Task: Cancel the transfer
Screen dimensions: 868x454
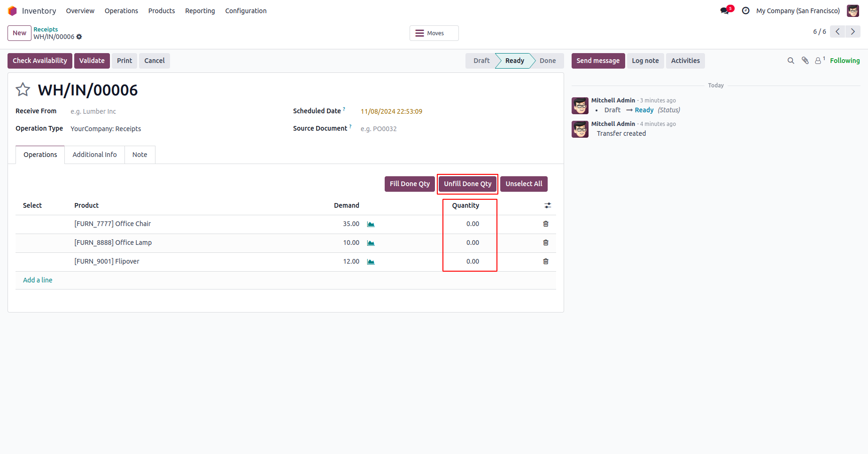Action: coord(155,61)
